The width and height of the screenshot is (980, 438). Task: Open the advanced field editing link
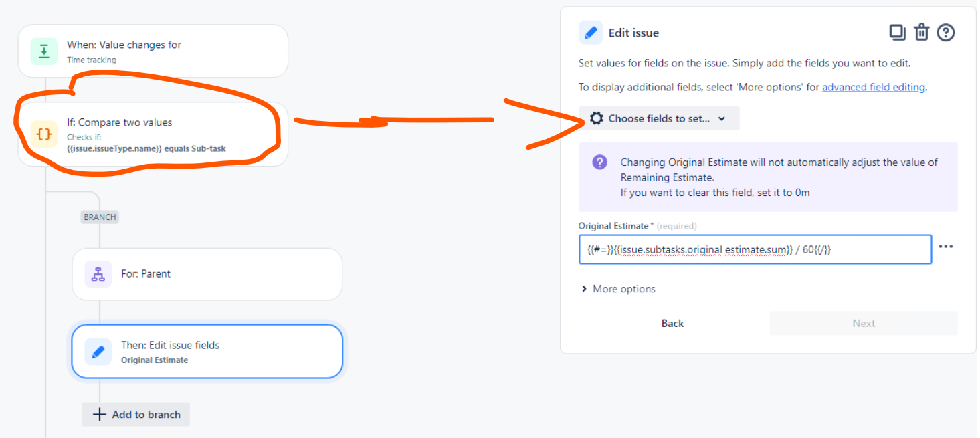(x=873, y=86)
